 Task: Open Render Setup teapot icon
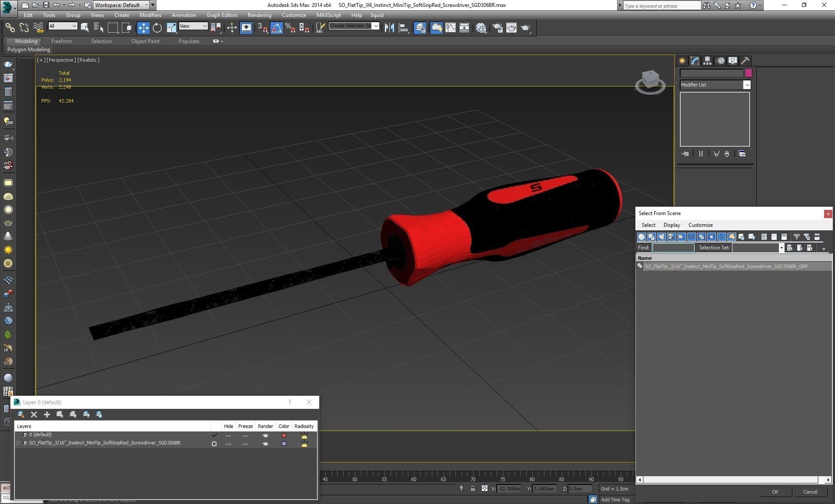click(497, 28)
